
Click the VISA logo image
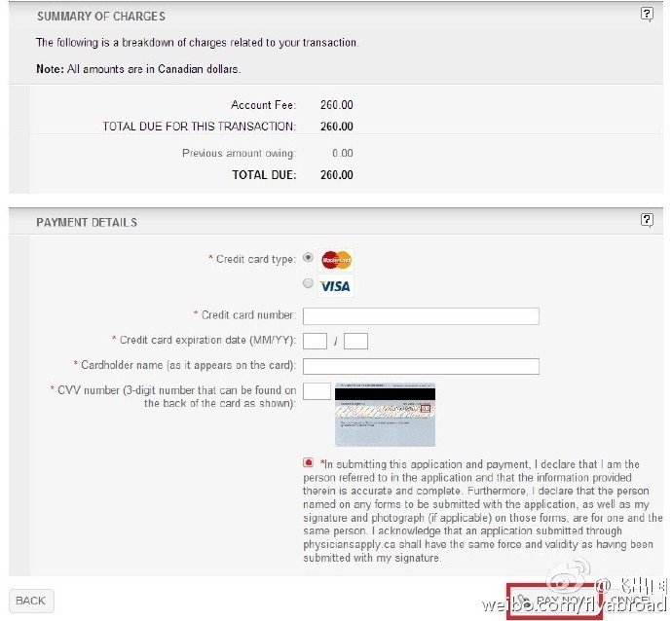336,286
